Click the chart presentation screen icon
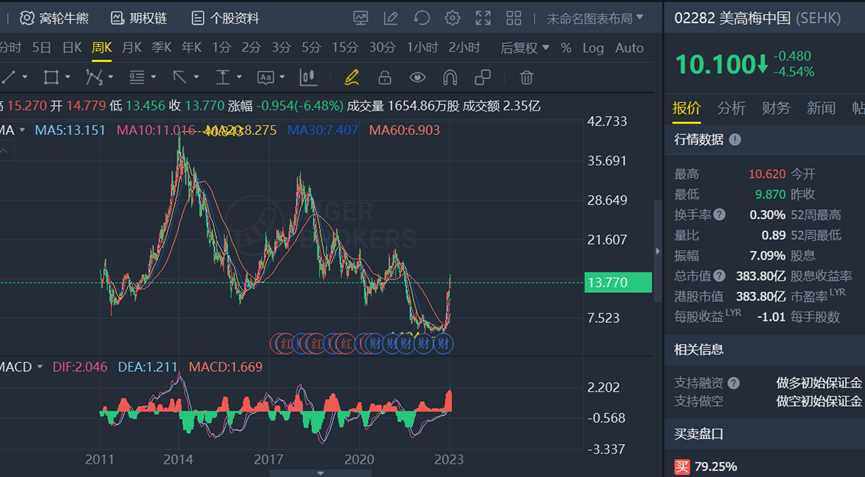This screenshot has width=865, height=477. (361, 18)
